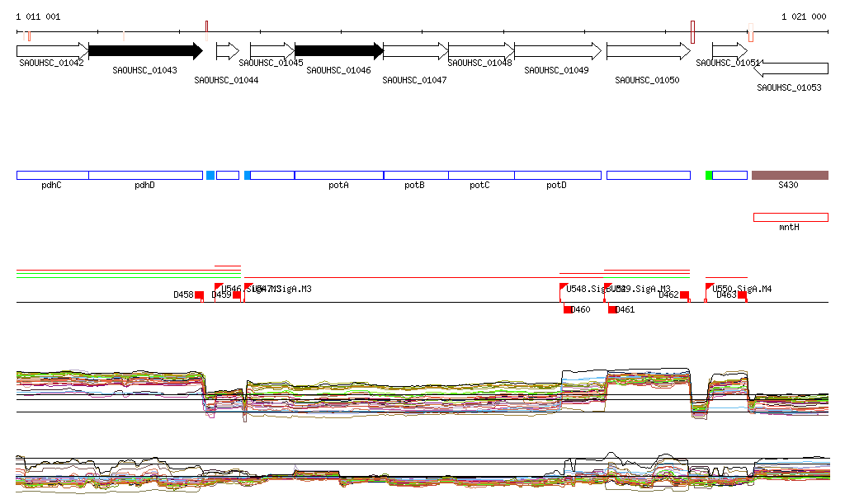Click the SAOUHSC_01050 gene arrow

(x=648, y=51)
